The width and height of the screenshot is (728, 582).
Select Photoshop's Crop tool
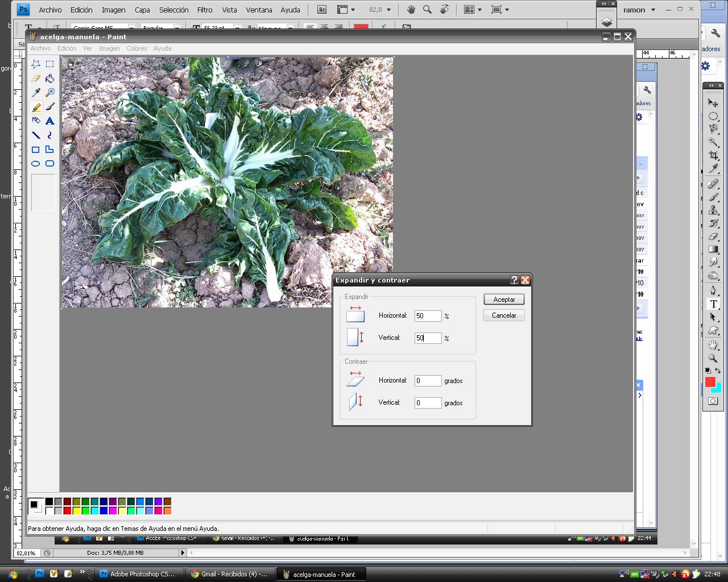(x=713, y=155)
